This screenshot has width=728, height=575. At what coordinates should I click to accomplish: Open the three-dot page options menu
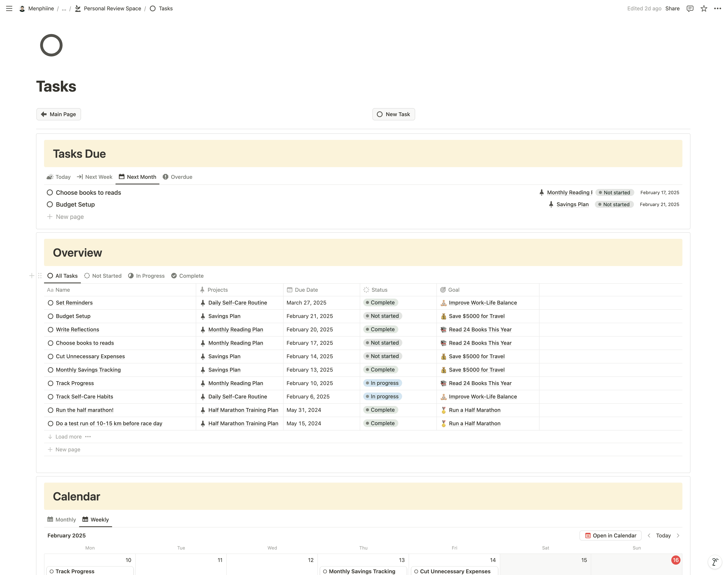[x=717, y=8]
